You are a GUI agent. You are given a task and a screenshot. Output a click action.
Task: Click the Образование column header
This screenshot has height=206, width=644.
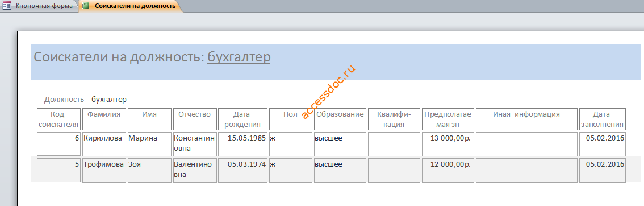click(x=340, y=120)
